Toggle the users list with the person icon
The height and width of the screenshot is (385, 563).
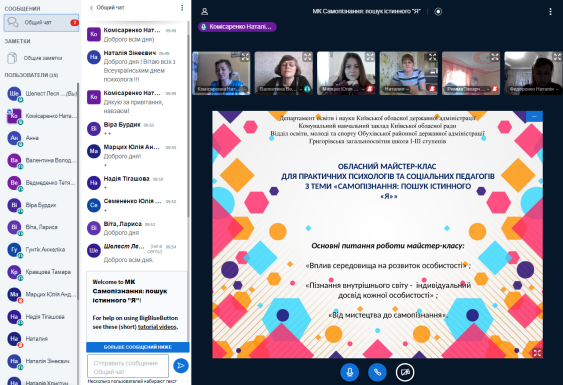(x=204, y=11)
